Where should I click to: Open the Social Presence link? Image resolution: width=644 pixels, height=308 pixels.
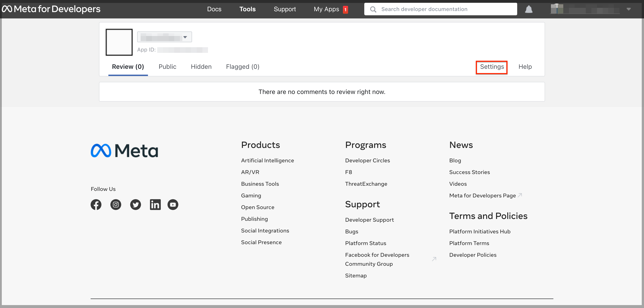click(x=261, y=242)
